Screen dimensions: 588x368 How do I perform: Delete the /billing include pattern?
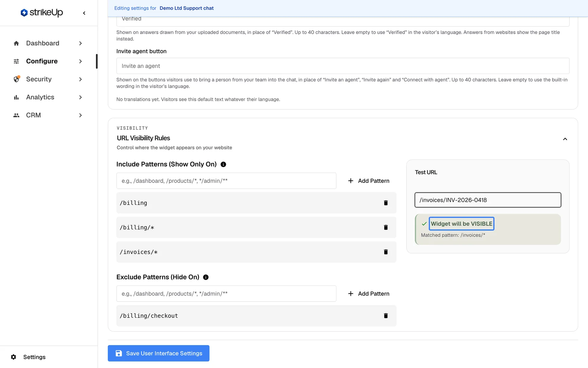click(x=386, y=203)
